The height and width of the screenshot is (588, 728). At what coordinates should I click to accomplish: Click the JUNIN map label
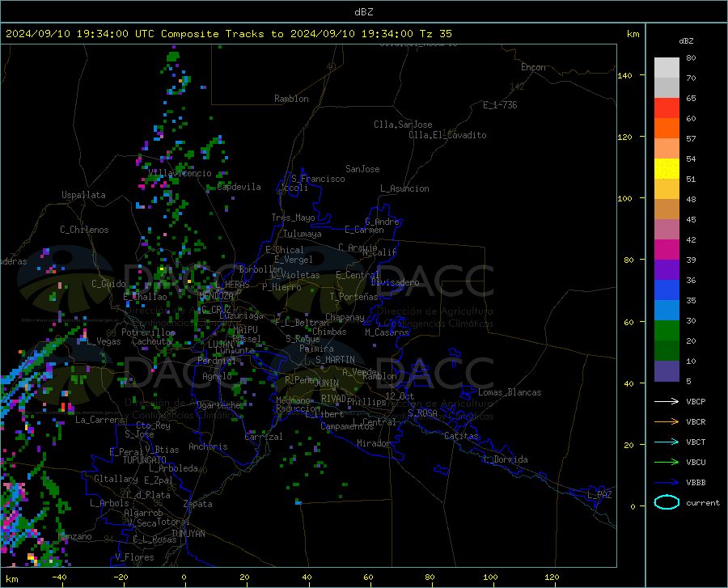pyautogui.click(x=327, y=383)
